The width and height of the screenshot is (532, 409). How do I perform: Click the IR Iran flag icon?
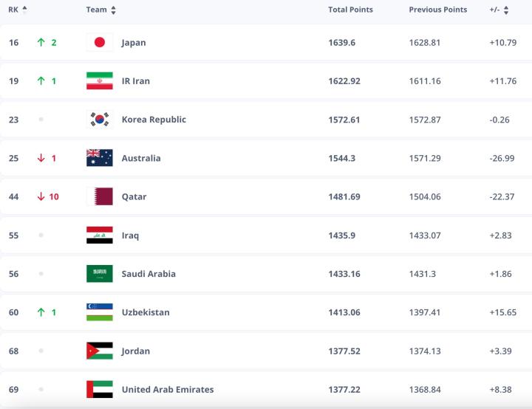(x=99, y=81)
